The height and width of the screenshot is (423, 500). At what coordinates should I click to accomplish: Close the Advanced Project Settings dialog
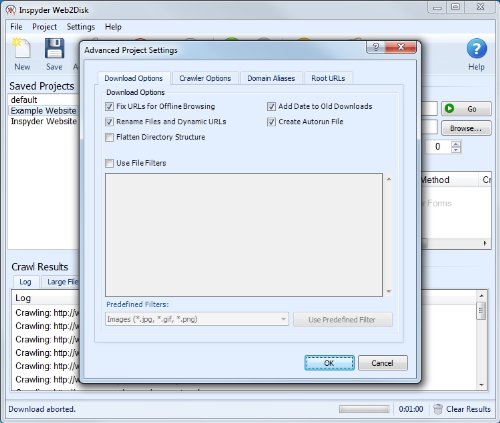[401, 47]
